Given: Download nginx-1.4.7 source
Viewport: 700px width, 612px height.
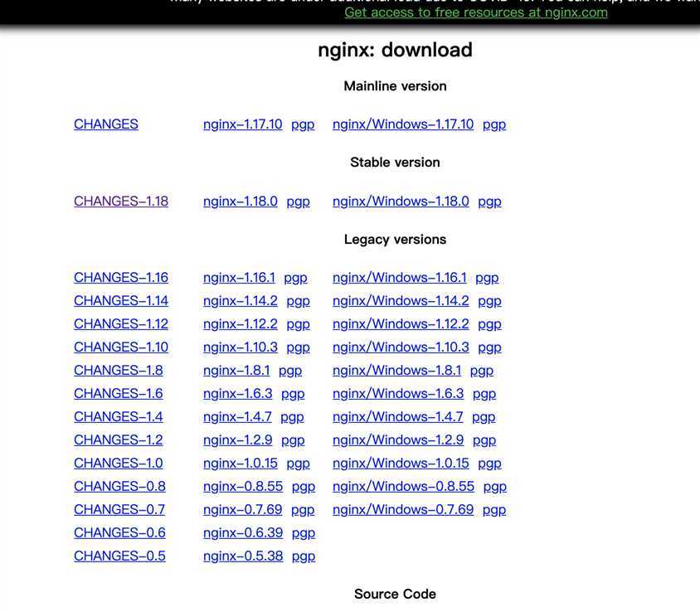Looking at the screenshot, I should (x=237, y=417).
